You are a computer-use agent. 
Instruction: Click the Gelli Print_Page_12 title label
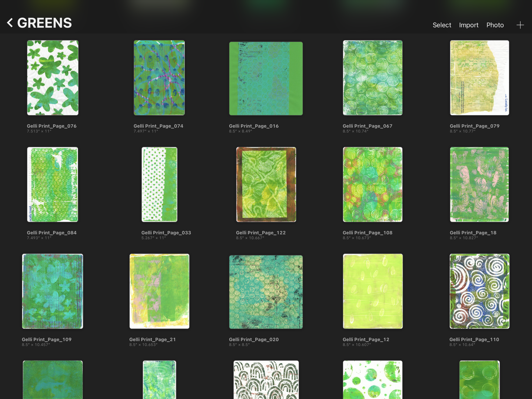(366, 339)
